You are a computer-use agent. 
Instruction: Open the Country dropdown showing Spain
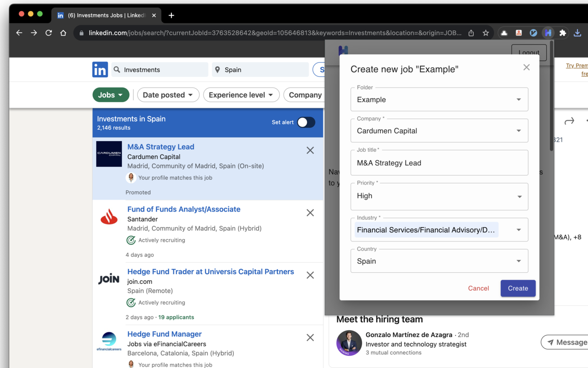[519, 261]
